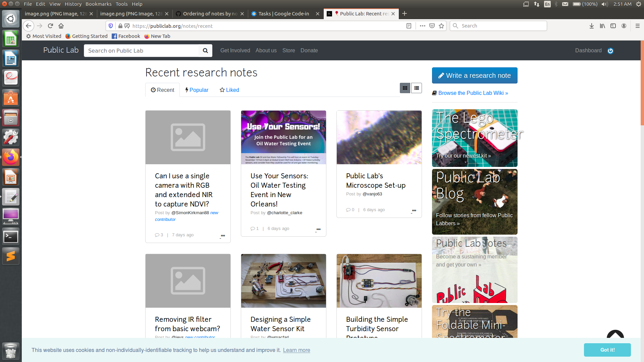Viewport: 644px width, 362px height.
Task: Toggle Firefox reader view icon
Action: pyautogui.click(x=409, y=26)
